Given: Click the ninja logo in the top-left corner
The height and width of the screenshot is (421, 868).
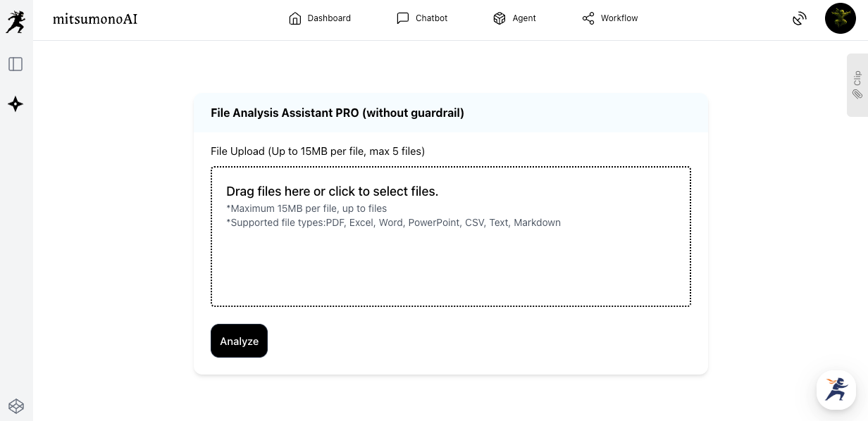Looking at the screenshot, I should pyautogui.click(x=15, y=21).
